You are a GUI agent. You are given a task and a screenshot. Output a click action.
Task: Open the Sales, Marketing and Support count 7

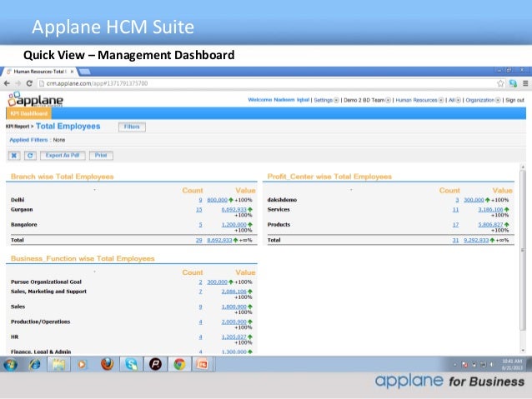[200, 292]
